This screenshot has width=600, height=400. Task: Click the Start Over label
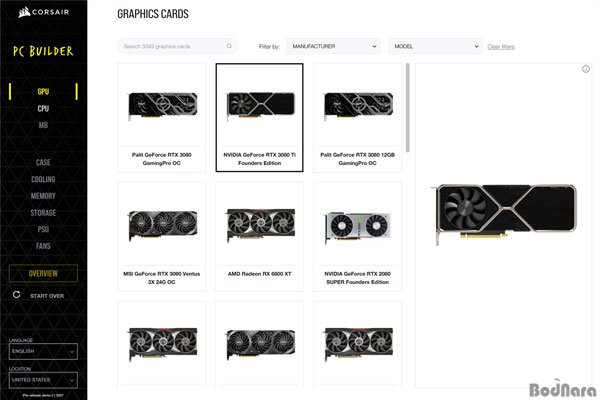(47, 296)
